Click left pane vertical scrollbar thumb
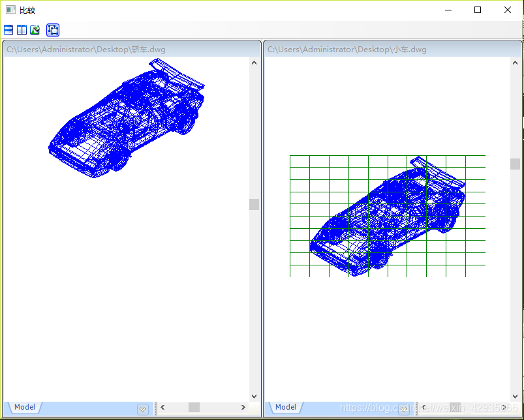Viewport: 524px width, 420px height. pyautogui.click(x=254, y=204)
